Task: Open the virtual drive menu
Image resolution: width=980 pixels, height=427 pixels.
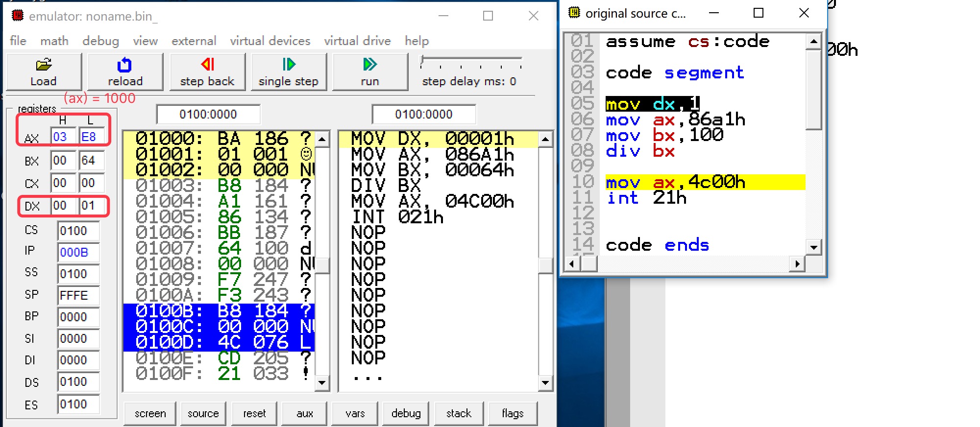Action: 357,41
